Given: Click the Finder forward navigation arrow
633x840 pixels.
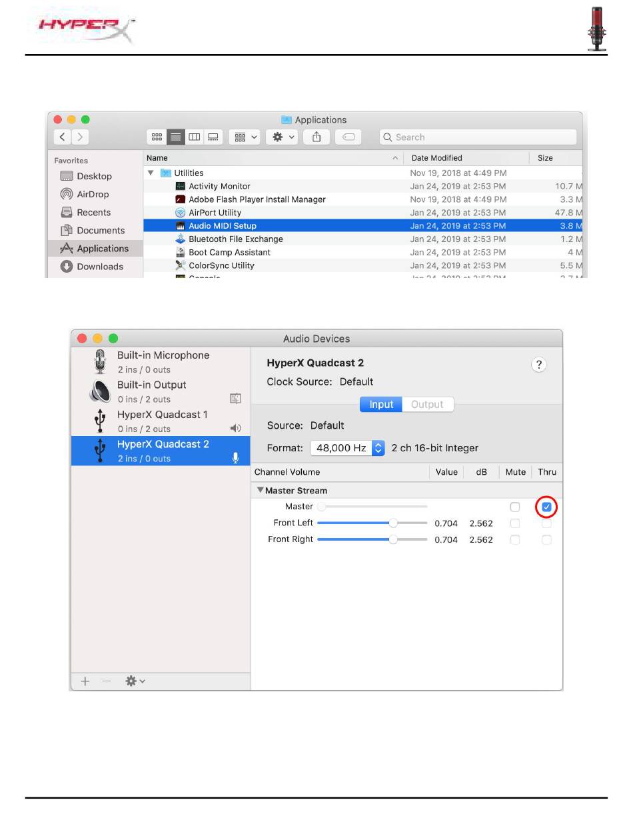Looking at the screenshot, I should point(80,137).
